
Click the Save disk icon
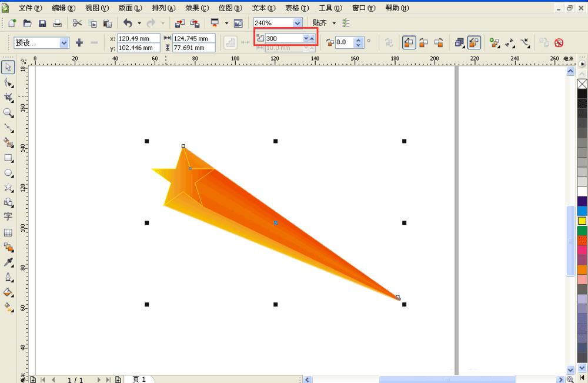42,24
